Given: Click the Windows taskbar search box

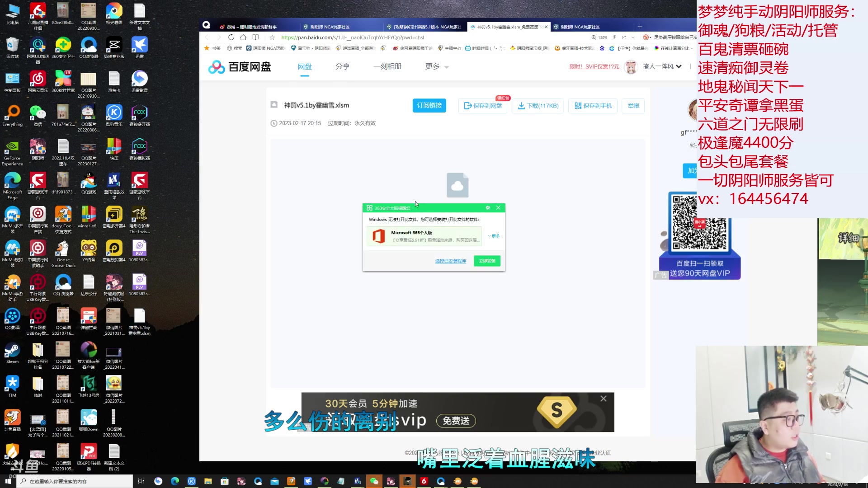Looking at the screenshot, I should coord(75,481).
